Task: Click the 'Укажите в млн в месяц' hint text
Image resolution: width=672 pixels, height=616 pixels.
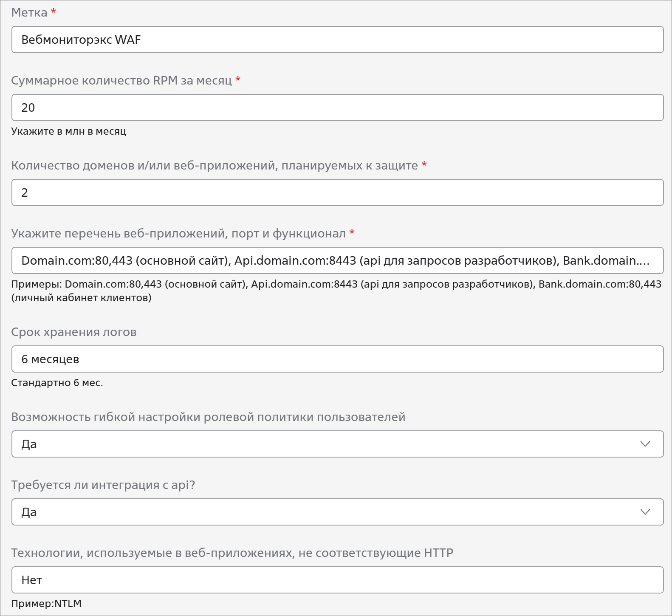Action: (x=69, y=131)
